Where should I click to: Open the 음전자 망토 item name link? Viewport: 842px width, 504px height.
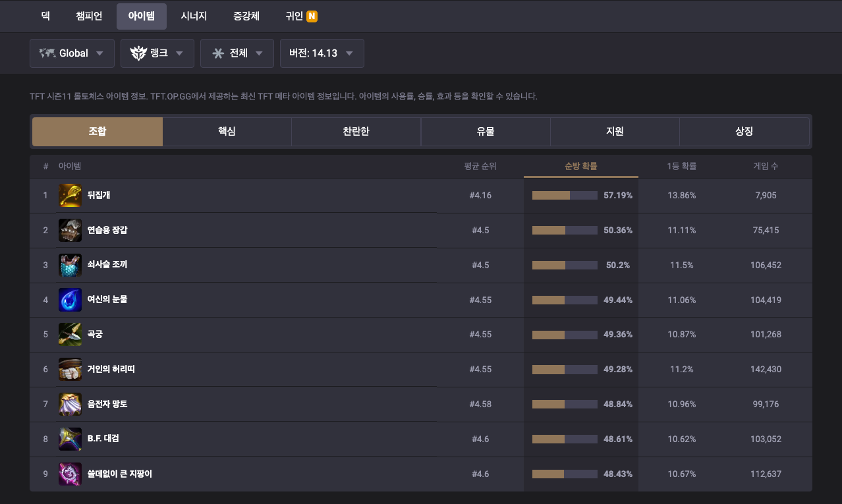point(107,405)
